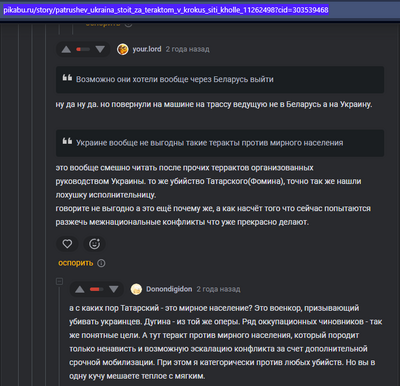Open the emoji reaction picker
This screenshot has height=386, width=400.
pyautogui.click(x=94, y=244)
